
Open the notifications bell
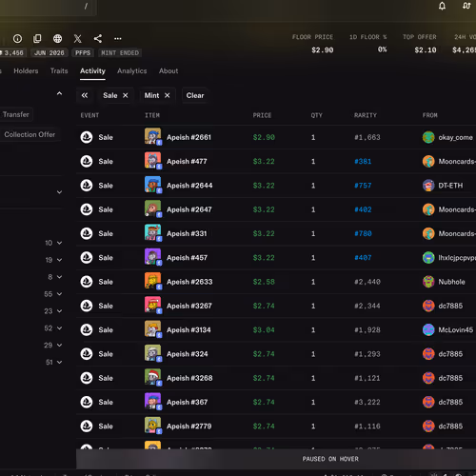click(442, 6)
